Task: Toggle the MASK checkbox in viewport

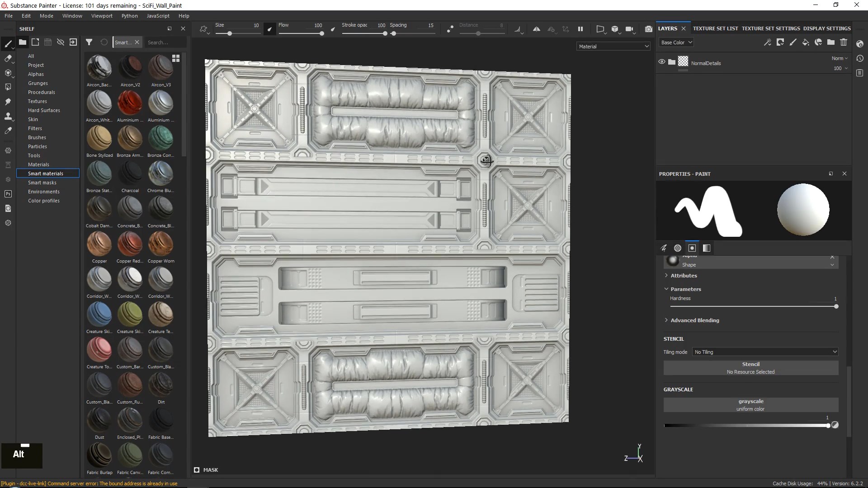Action: [197, 470]
